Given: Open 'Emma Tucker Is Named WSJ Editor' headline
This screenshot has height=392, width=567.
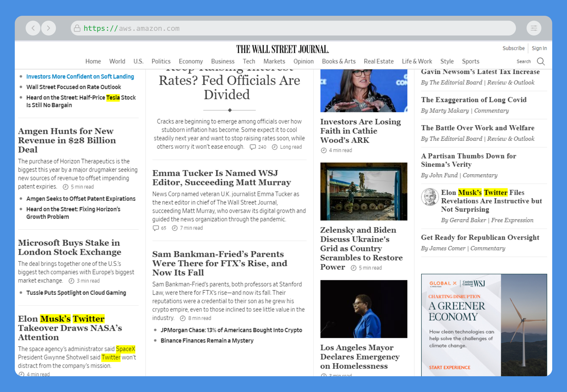Looking at the screenshot, I should (222, 178).
